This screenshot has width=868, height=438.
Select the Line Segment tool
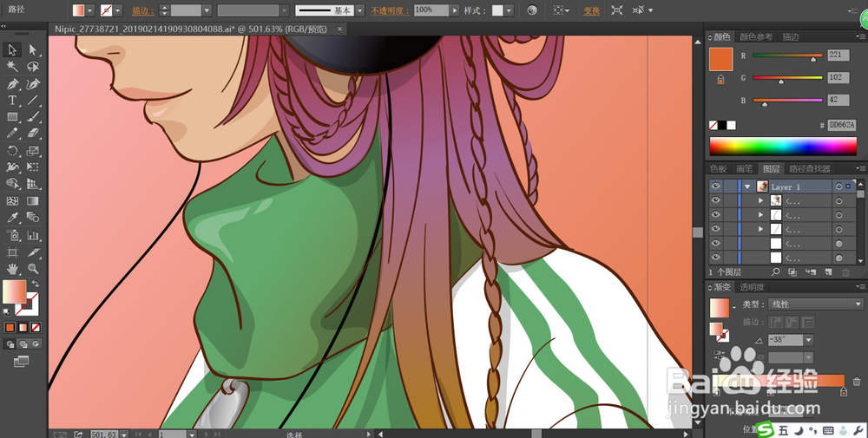33,101
